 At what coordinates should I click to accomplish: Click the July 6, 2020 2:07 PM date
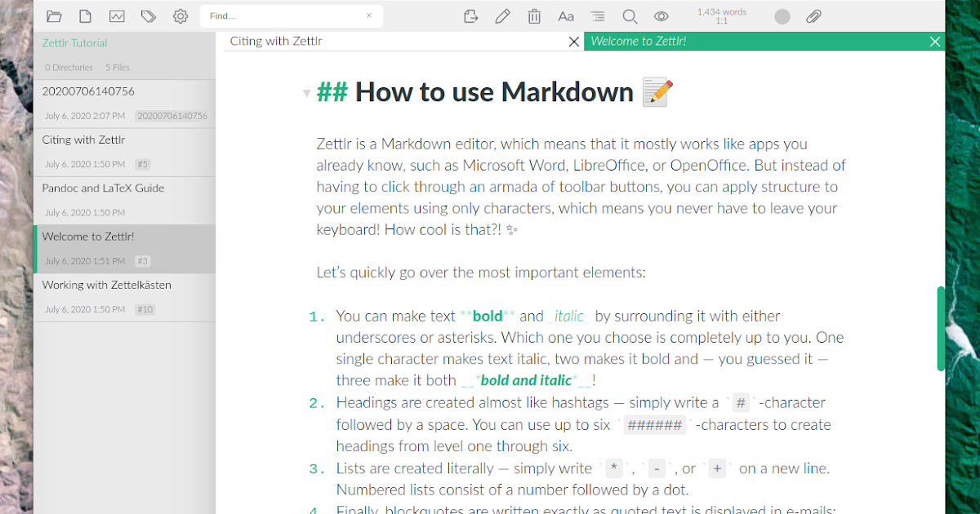click(x=85, y=116)
